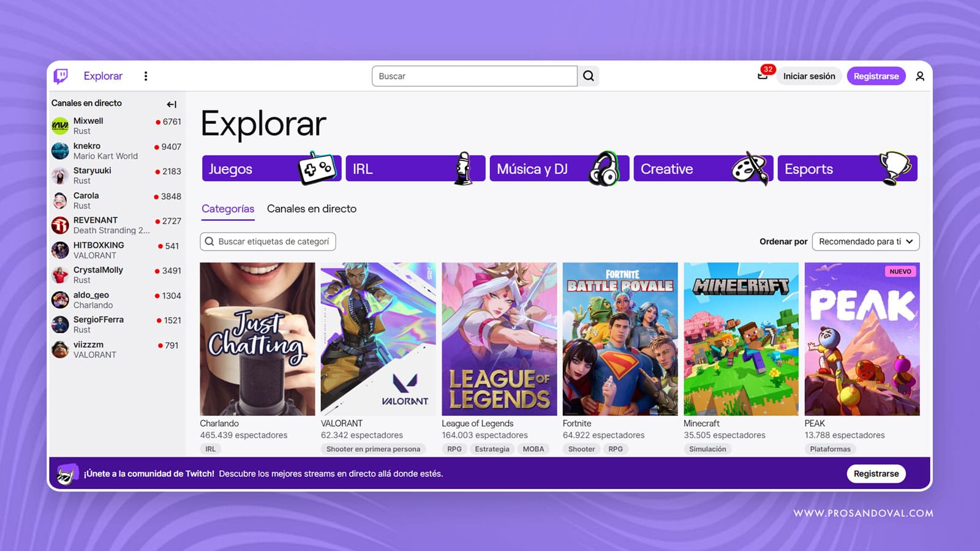Click the Simulación tag
980x551 pixels.
[x=707, y=449]
